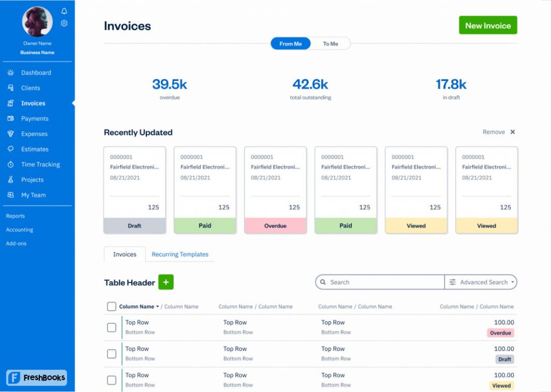Open the Dashboard from the sidebar

coord(36,72)
